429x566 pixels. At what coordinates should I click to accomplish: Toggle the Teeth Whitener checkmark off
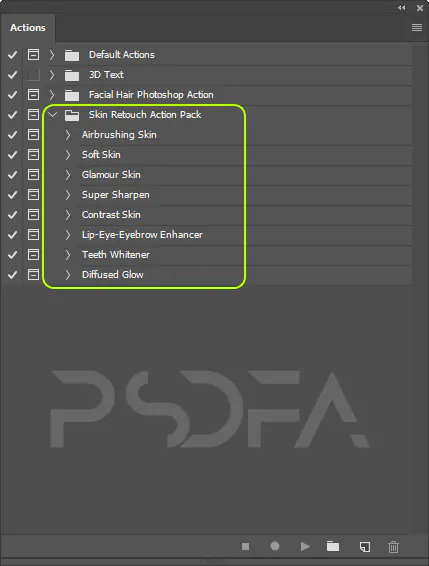[x=13, y=255]
